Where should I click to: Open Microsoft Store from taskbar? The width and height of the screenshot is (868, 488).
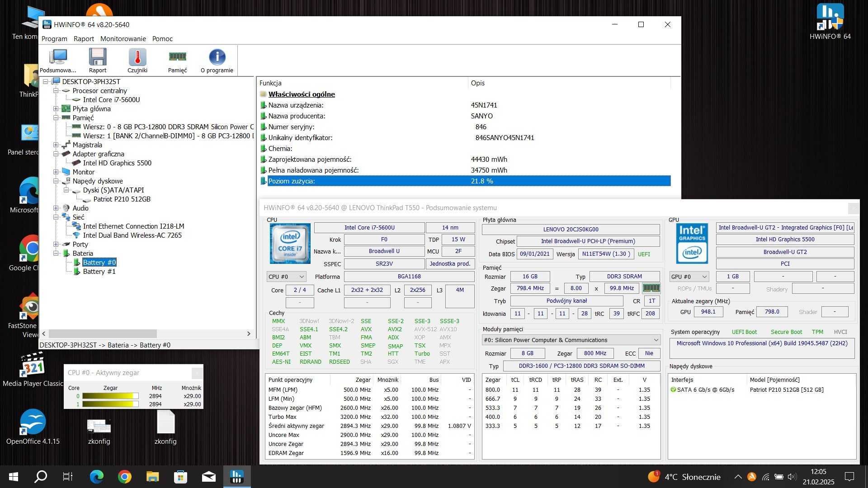coord(180,477)
